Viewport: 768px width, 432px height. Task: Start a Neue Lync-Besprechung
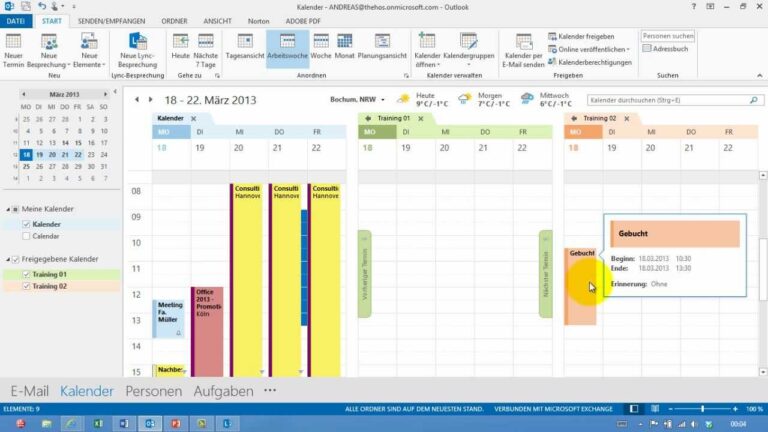[x=138, y=50]
